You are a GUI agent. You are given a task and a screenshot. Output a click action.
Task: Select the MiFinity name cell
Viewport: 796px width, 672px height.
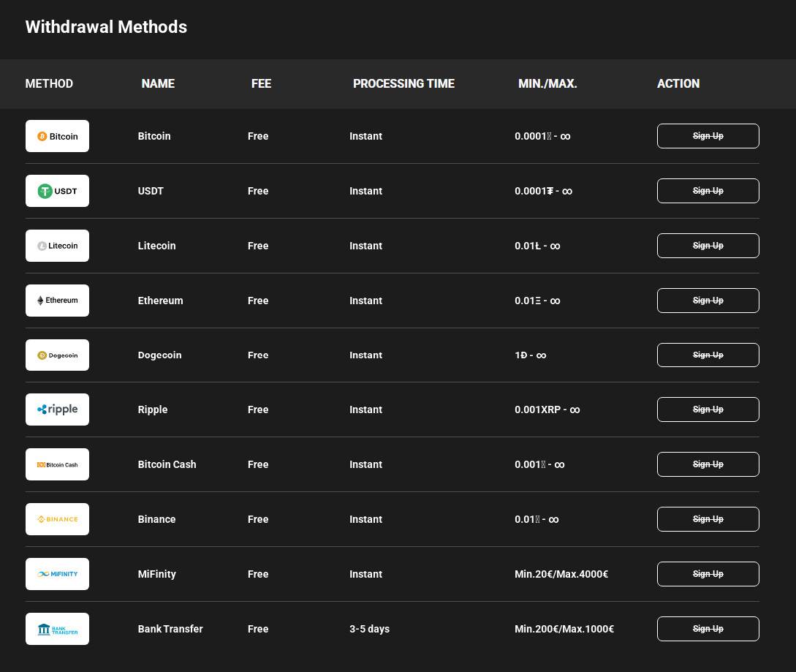pos(157,574)
